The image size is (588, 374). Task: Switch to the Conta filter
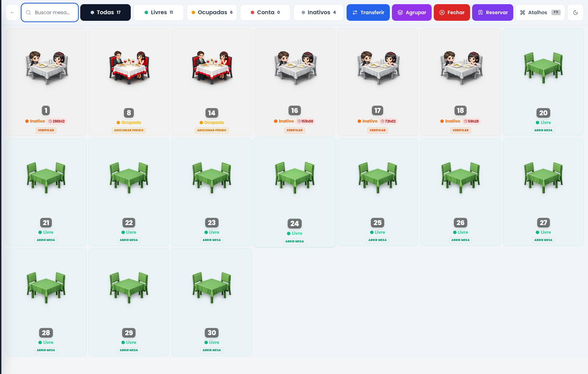[265, 12]
